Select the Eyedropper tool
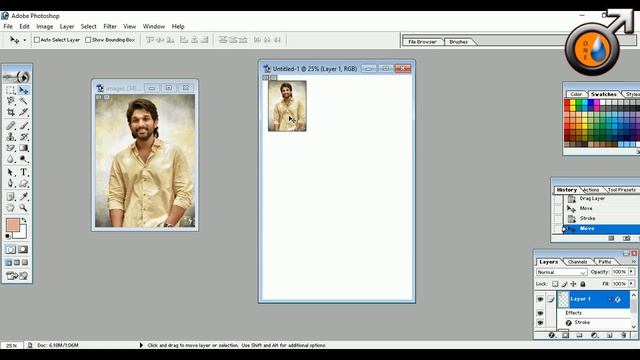Viewport: 640px width, 360px height. (23, 197)
